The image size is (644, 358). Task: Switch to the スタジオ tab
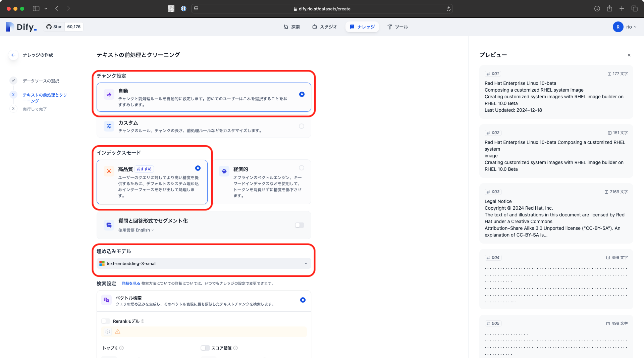point(324,27)
